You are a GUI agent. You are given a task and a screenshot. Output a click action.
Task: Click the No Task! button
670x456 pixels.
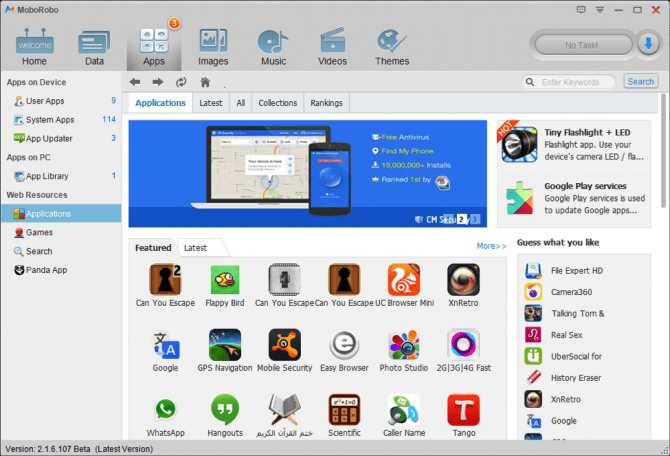tap(583, 44)
